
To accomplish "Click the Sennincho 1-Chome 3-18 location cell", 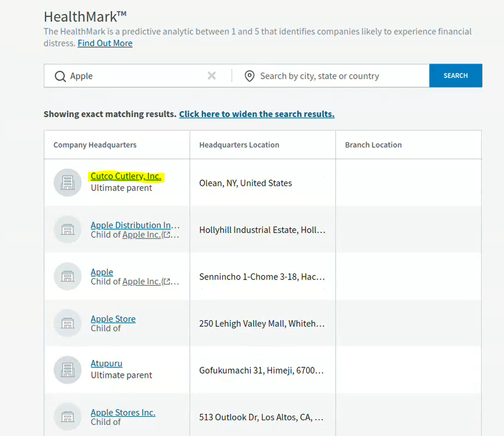I will (262, 277).
